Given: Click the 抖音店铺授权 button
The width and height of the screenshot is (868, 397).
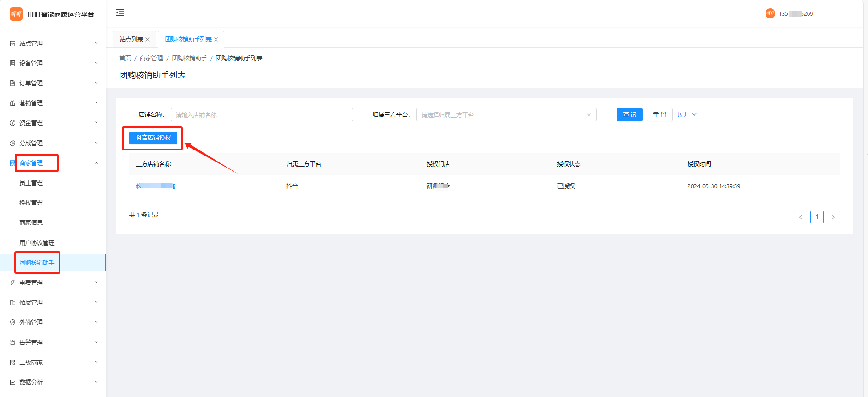Looking at the screenshot, I should (153, 138).
